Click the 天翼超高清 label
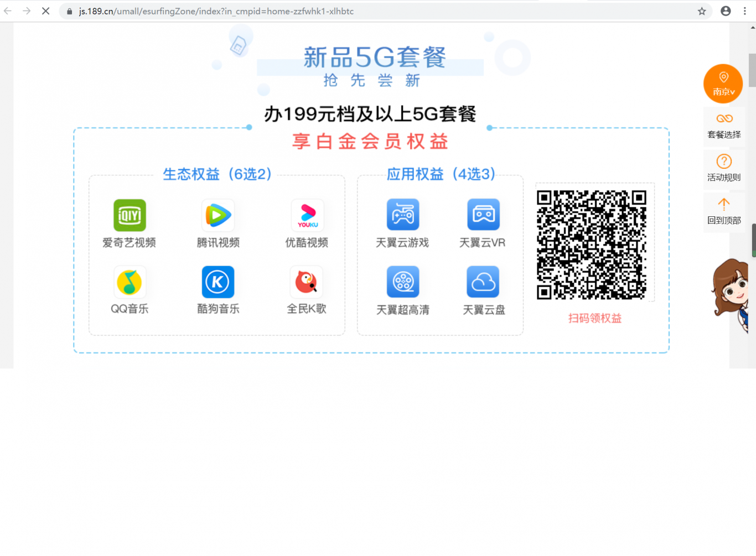The height and width of the screenshot is (556, 756). point(403,310)
